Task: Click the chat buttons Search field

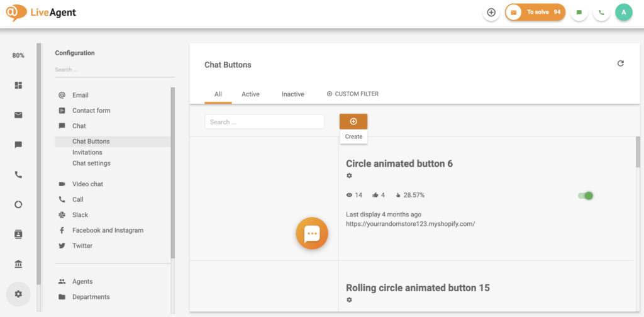Action: click(264, 121)
